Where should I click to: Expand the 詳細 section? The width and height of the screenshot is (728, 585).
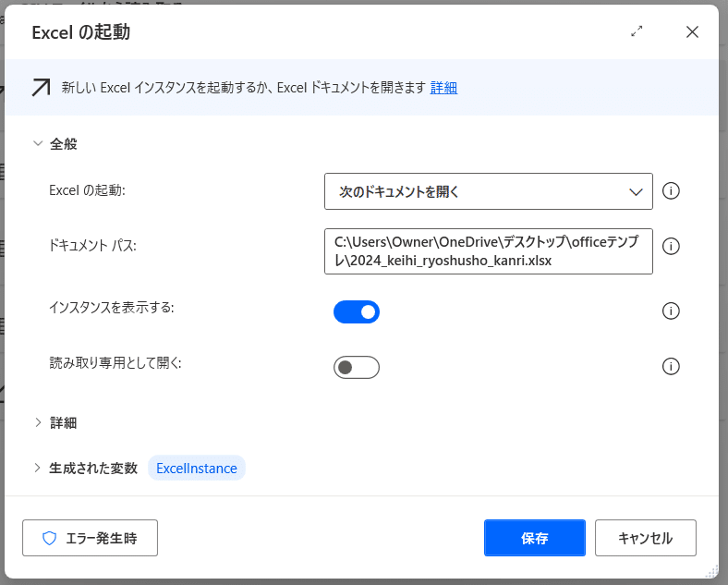coord(38,422)
